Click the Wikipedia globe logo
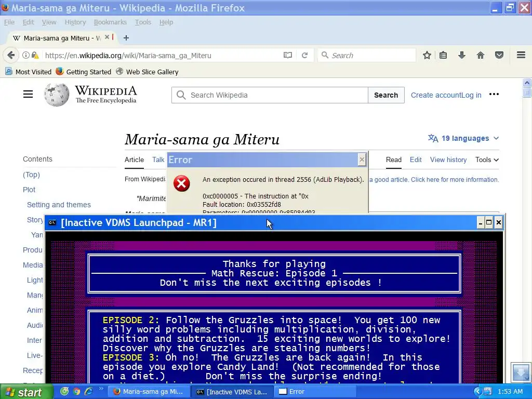This screenshot has height=399, width=532. coord(56,95)
